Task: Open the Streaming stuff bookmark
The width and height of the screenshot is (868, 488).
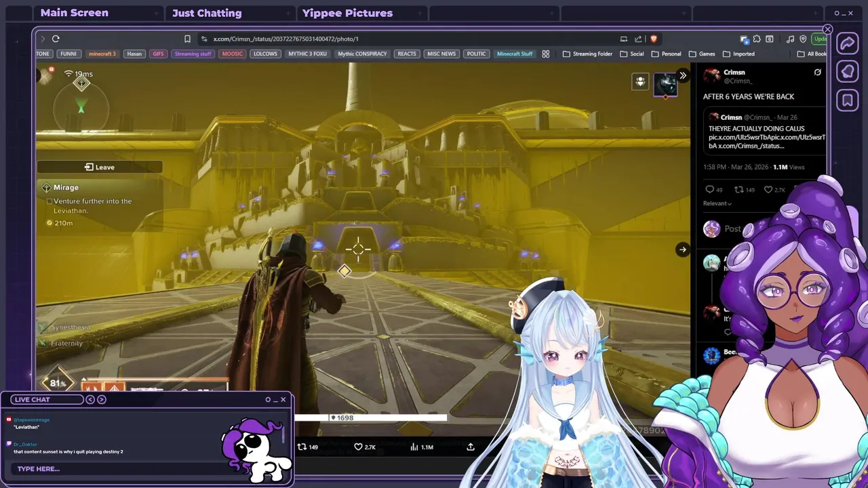Action: pyautogui.click(x=193, y=54)
